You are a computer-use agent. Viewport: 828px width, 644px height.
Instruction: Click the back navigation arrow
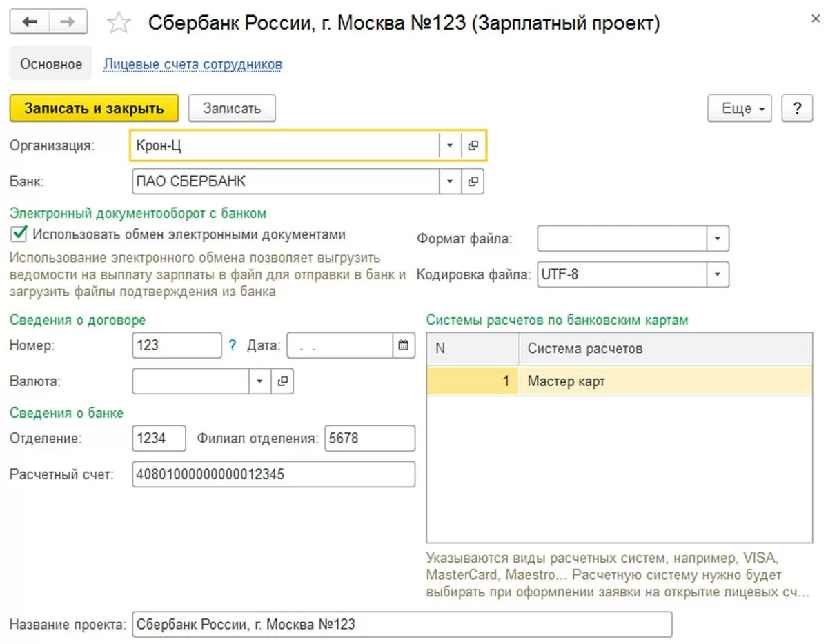point(30,23)
